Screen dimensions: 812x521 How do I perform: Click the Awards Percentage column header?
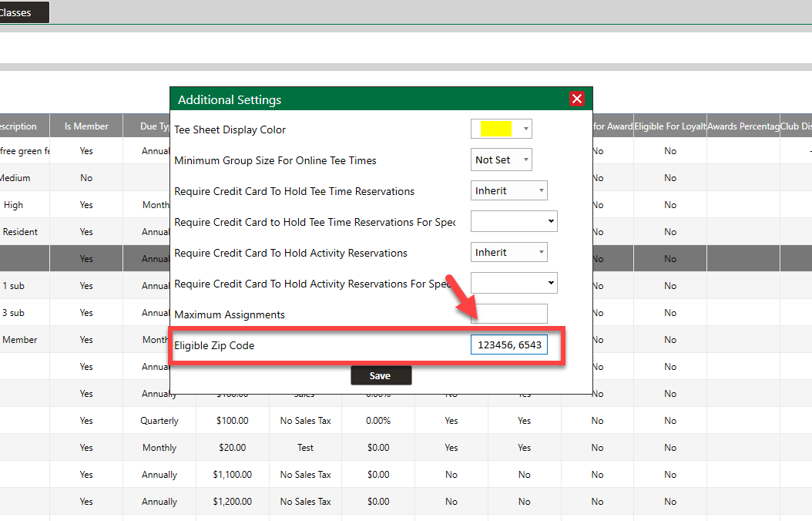click(743, 126)
